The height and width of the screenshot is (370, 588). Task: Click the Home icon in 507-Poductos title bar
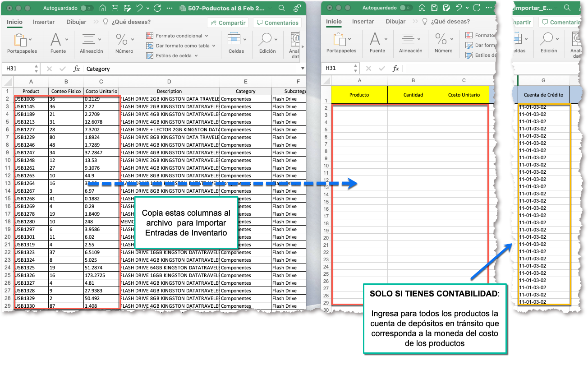pyautogui.click(x=103, y=8)
